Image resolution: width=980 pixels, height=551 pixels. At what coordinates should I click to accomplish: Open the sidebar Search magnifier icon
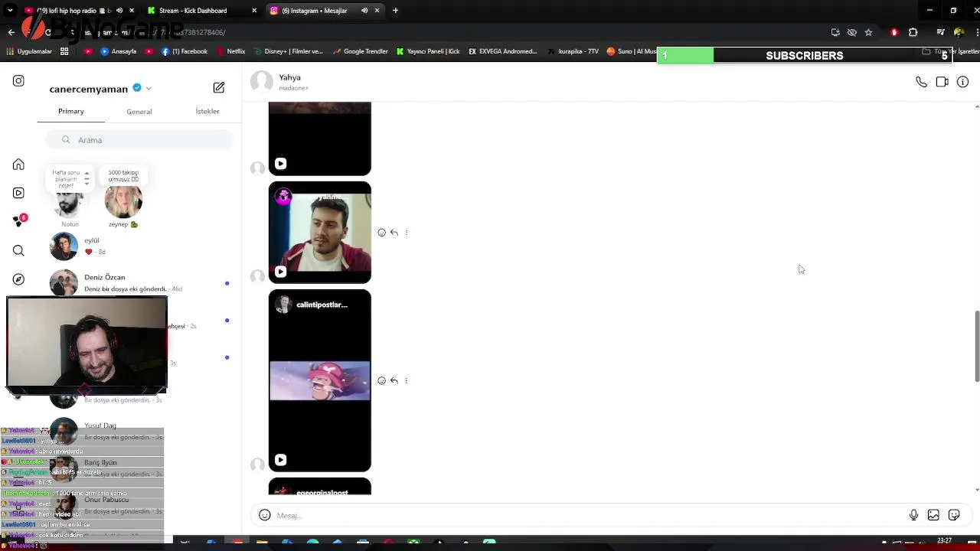(18, 250)
